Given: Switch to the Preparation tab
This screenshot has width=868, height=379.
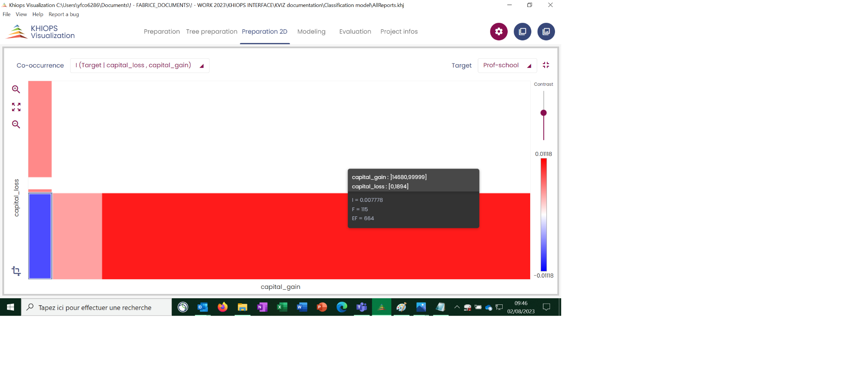Looking at the screenshot, I should tap(162, 31).
